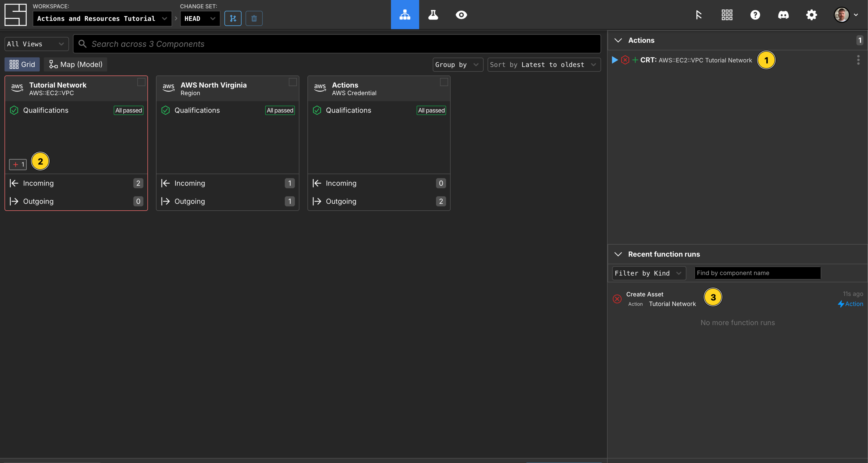Open the grid apps icon in header
The height and width of the screenshot is (463, 868).
727,14
